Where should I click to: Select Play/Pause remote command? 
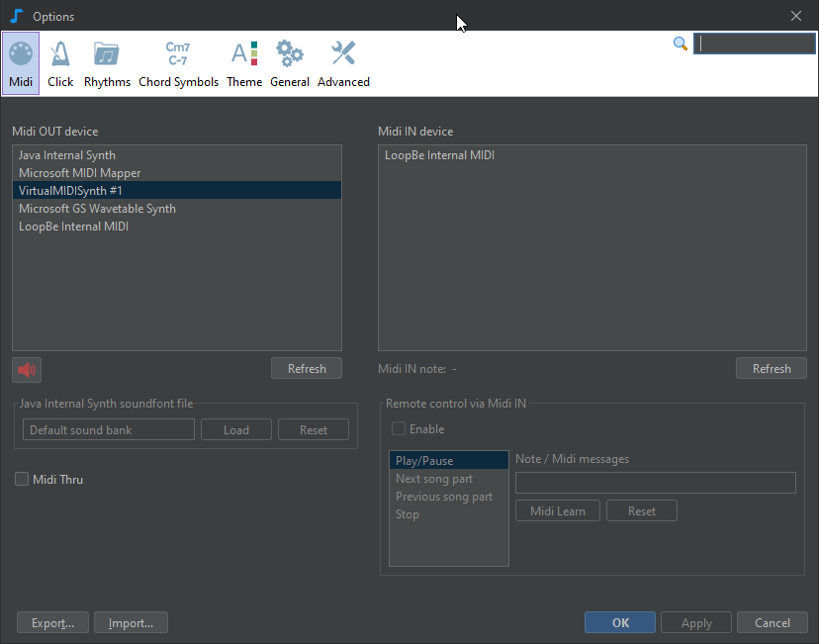pos(449,461)
